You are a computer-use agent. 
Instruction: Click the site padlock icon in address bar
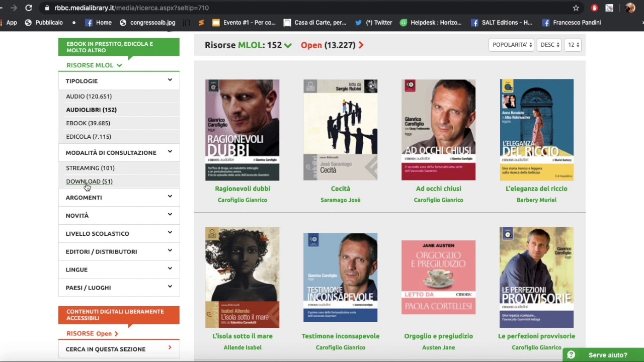click(x=47, y=8)
